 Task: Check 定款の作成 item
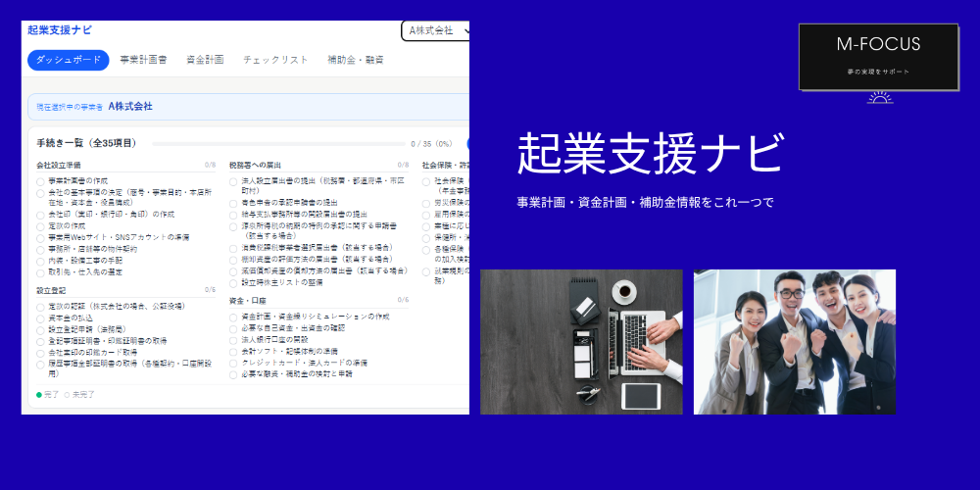click(x=40, y=226)
